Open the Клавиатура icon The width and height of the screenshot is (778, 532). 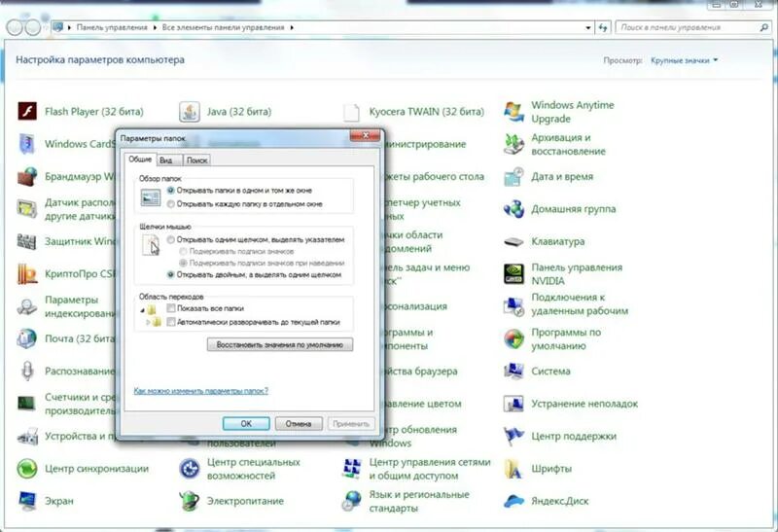click(513, 241)
